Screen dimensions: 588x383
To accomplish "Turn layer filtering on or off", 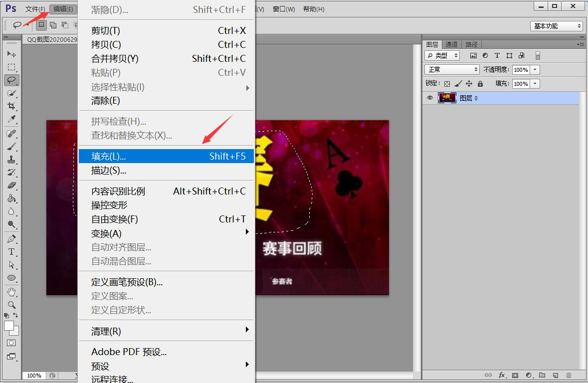I will [x=538, y=55].
